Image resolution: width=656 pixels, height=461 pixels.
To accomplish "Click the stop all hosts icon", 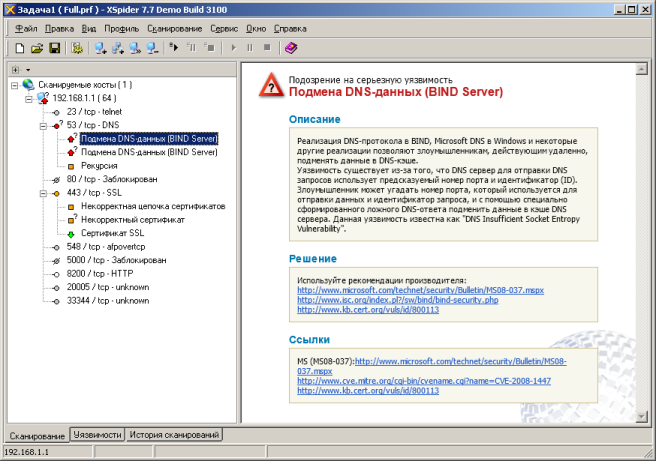I will (x=209, y=48).
